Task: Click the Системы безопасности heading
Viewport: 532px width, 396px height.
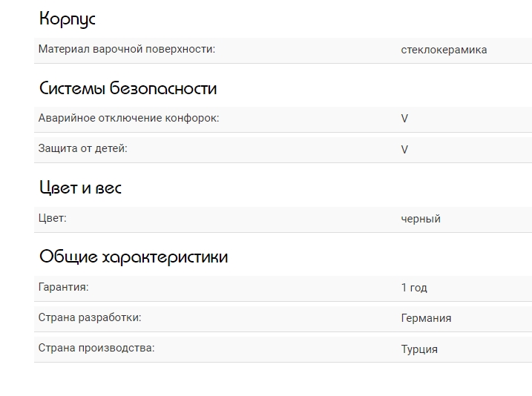Action: click(x=128, y=89)
